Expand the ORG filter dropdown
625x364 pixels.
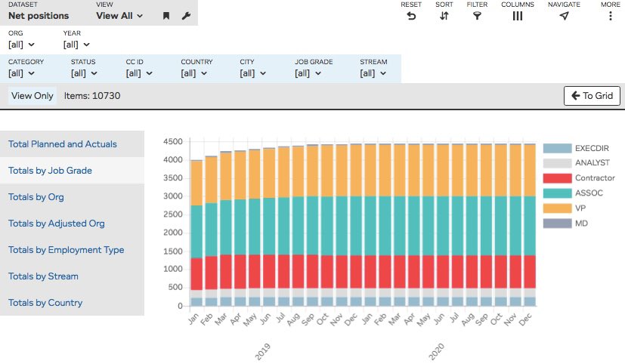(x=21, y=45)
